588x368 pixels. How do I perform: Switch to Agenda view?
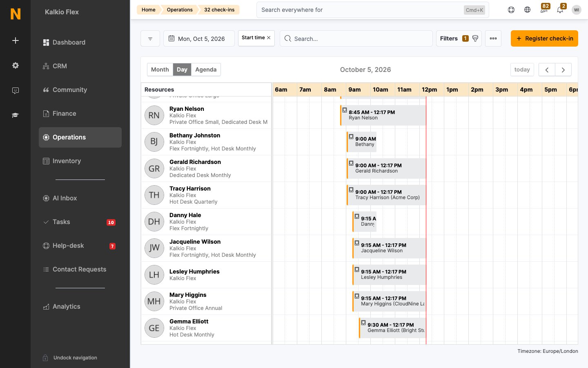(206, 70)
